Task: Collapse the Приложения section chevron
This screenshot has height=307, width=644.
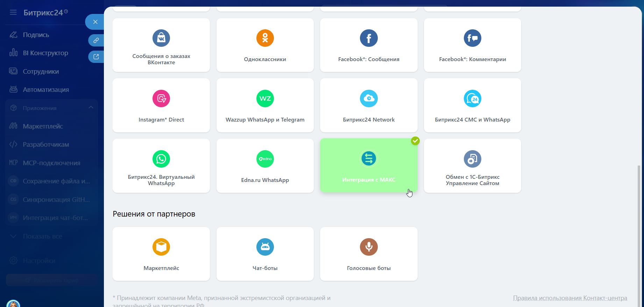Action: click(91, 108)
